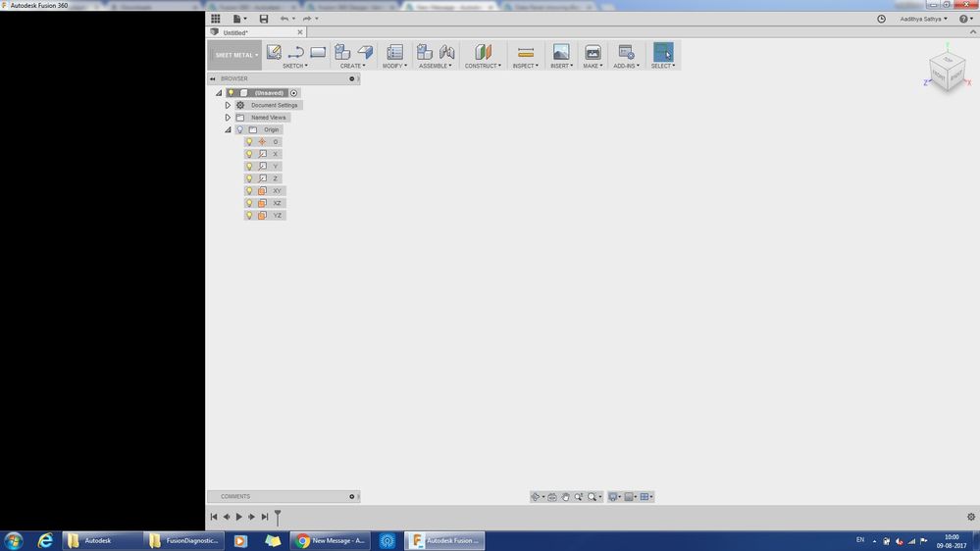Viewport: 980px width, 551px height.
Task: Open the CREATE menu
Action: click(352, 66)
